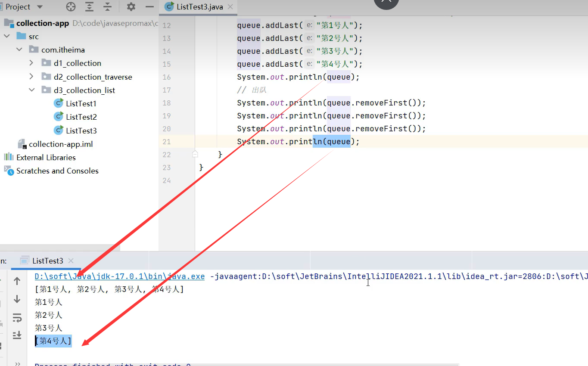
Task: Open ListTest1 class file
Action: [81, 103]
